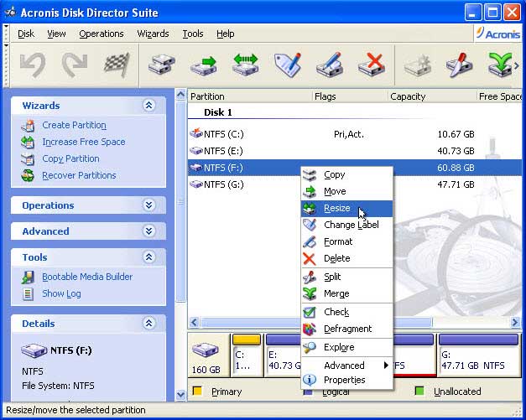The width and height of the screenshot is (526, 420).
Task: Open the View menu
Action: [x=56, y=34]
